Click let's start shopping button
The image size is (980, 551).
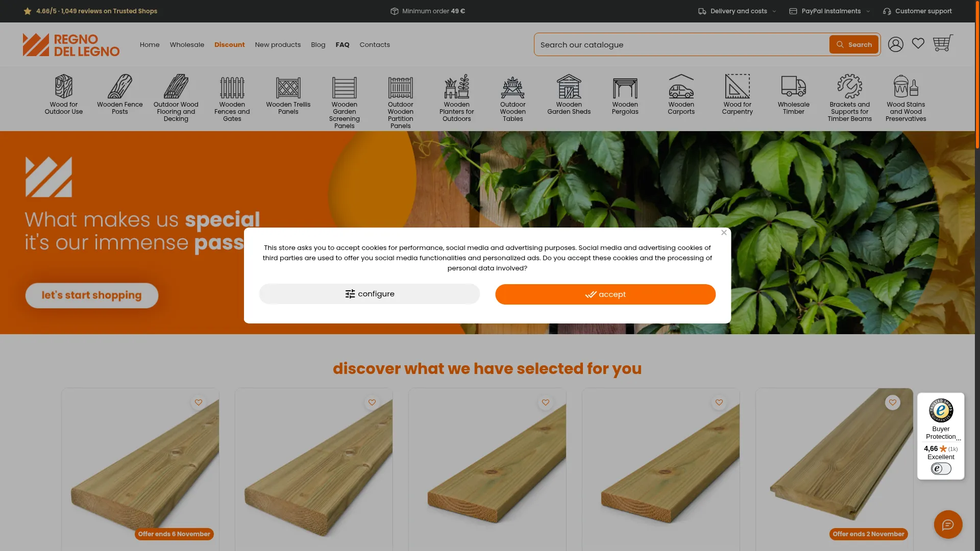[92, 295]
